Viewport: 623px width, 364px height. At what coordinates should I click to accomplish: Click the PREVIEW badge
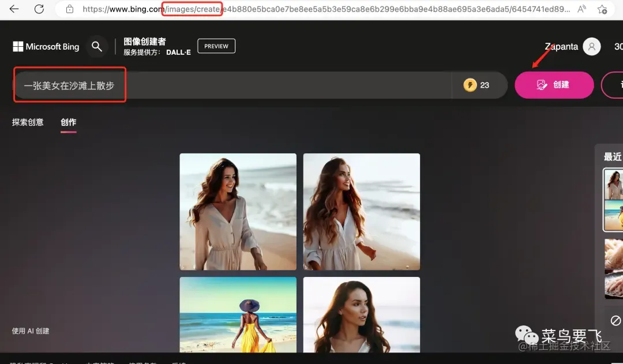[216, 46]
